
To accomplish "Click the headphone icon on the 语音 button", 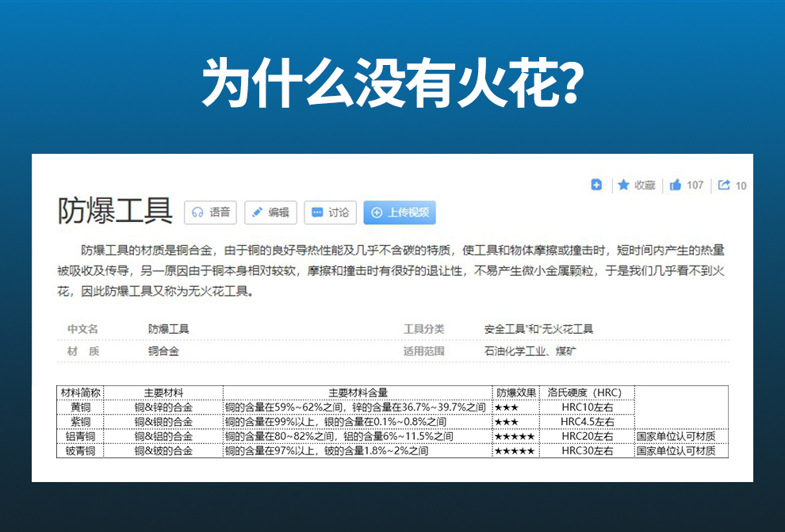I will [x=198, y=212].
